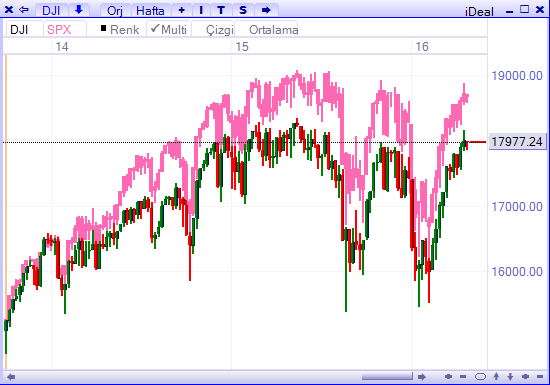Viewport: 550px width, 385px height.
Task: Click the 14 date label on the time axis
Action: coord(62,47)
